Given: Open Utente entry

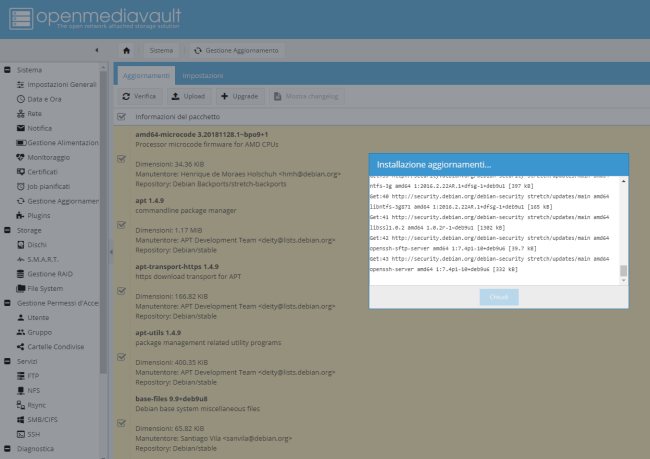Looking at the screenshot, I should tap(33, 318).
